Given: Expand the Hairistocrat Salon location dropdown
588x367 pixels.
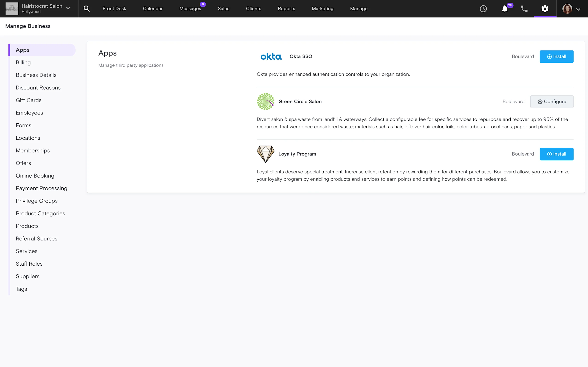Looking at the screenshot, I should click(68, 8).
